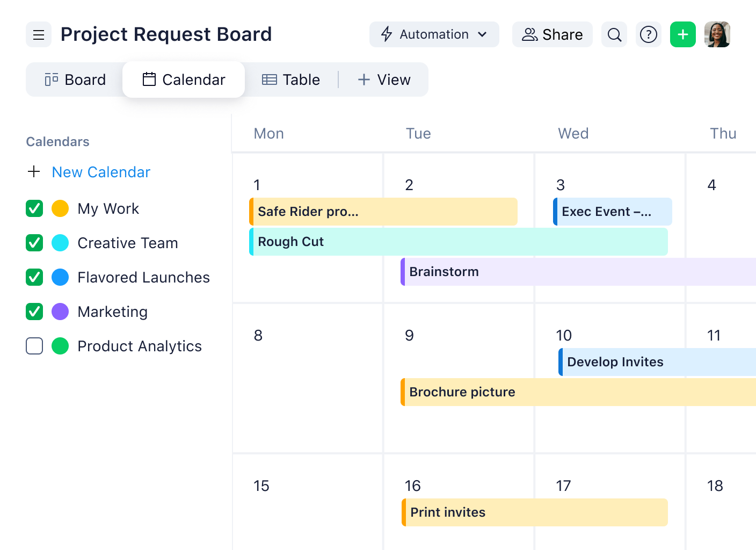The height and width of the screenshot is (550, 756).
Task: Click the Automation lightning bolt icon
Action: pyautogui.click(x=387, y=34)
